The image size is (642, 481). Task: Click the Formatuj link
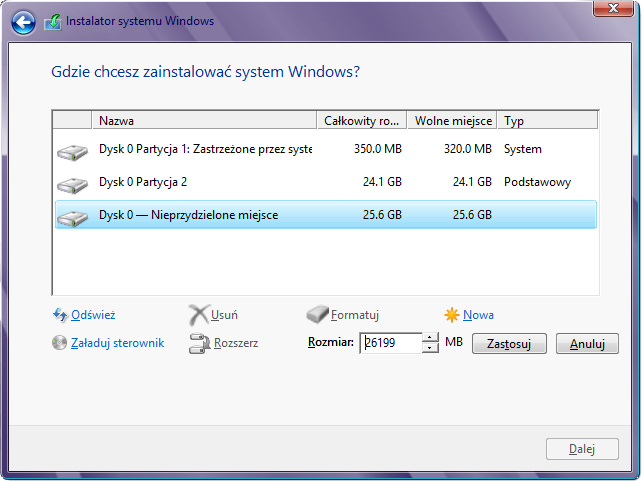click(355, 315)
